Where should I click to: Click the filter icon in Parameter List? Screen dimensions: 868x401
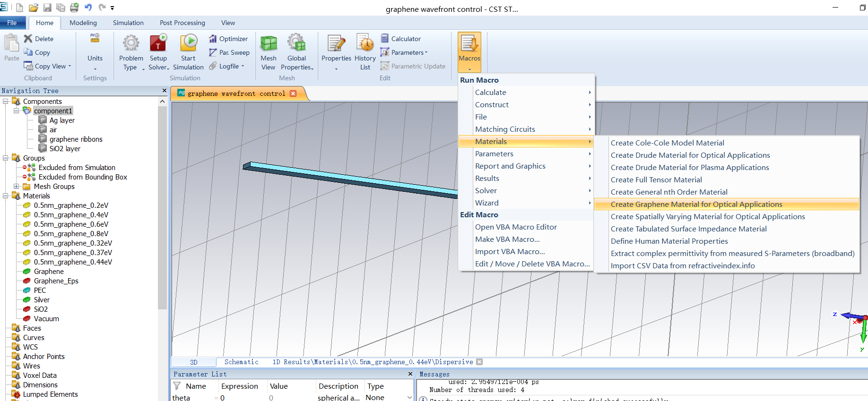[x=177, y=386]
